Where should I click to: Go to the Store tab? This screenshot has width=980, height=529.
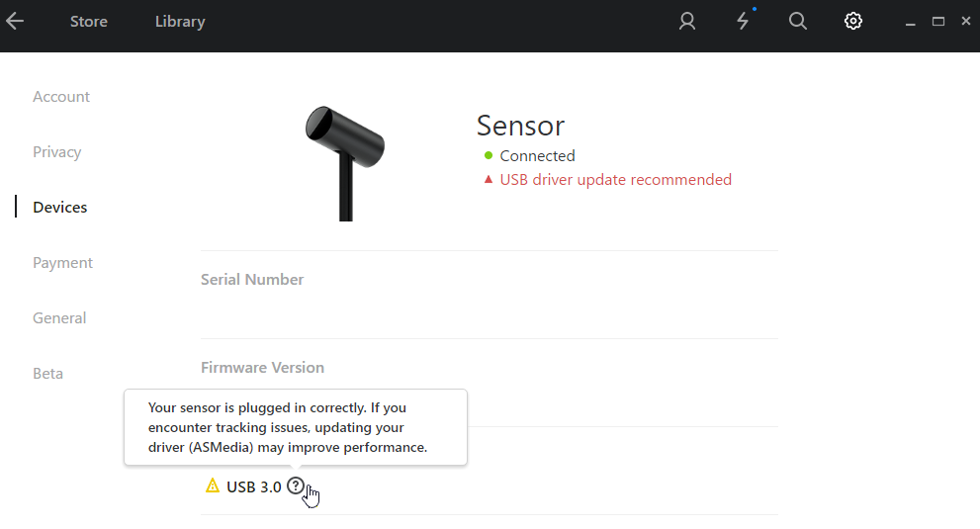click(x=89, y=22)
